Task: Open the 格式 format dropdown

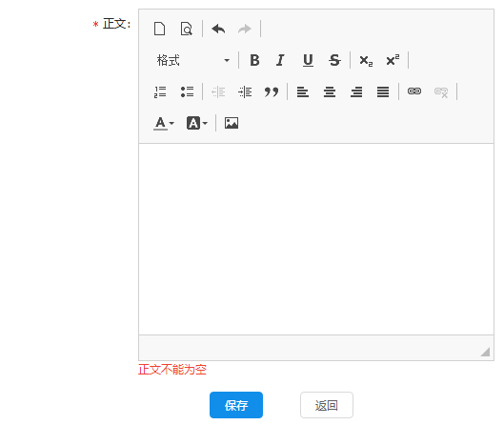Action: click(192, 60)
